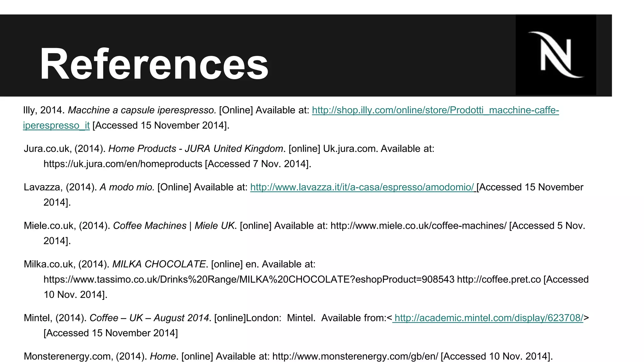Click the italic title A modo mio
The image size is (644, 362).
pyautogui.click(x=127, y=187)
